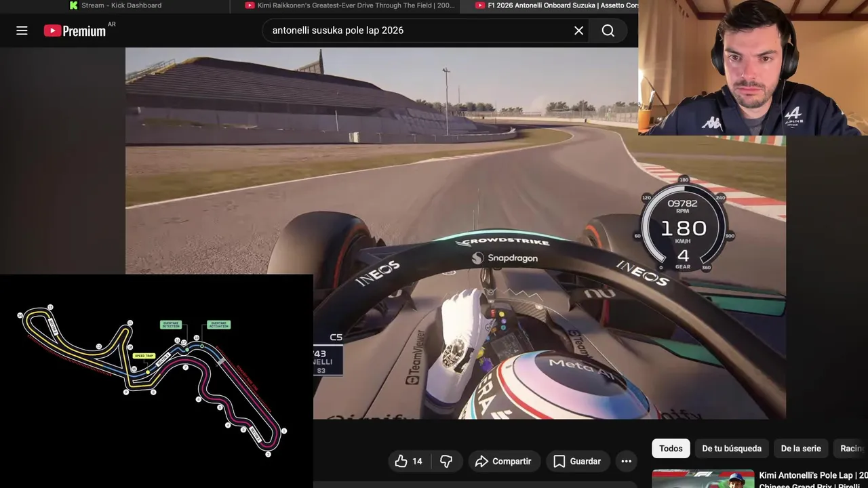Select the Todos filter chip
868x488 pixels.
[671, 448]
